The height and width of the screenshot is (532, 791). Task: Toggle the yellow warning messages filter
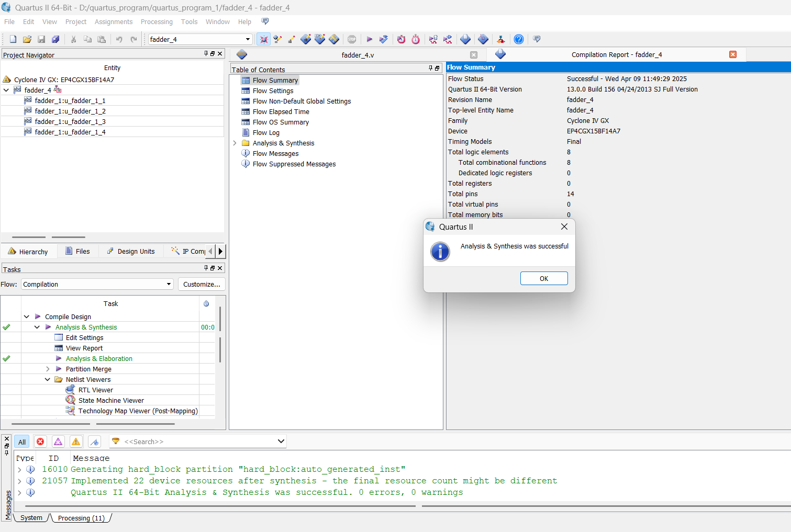click(76, 442)
